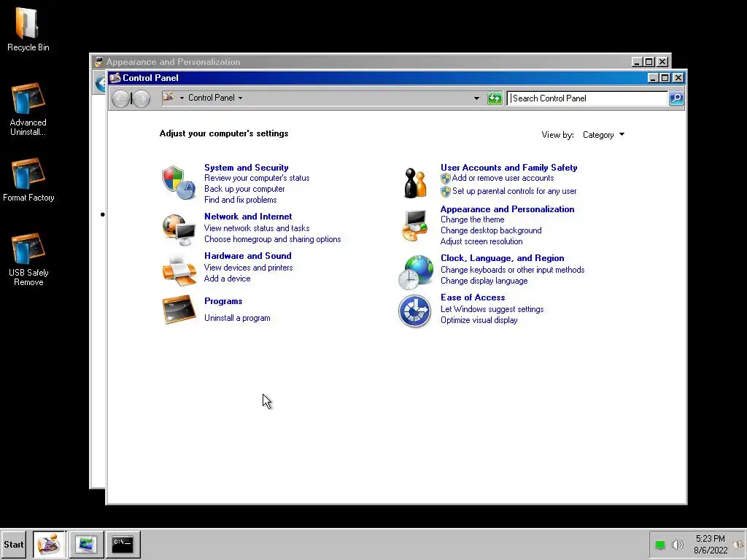Viewport: 747px width, 560px height.
Task: Open View devices and printers
Action: point(248,268)
